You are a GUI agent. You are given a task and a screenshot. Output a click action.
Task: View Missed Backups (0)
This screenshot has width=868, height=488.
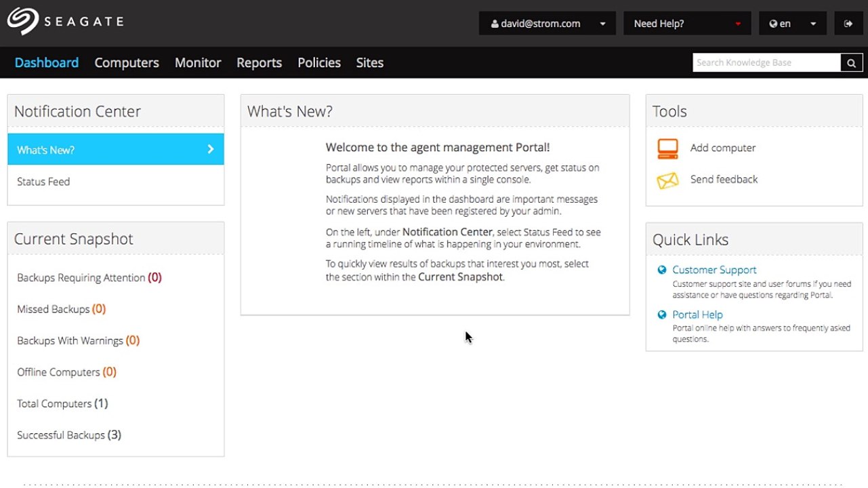[62, 309]
